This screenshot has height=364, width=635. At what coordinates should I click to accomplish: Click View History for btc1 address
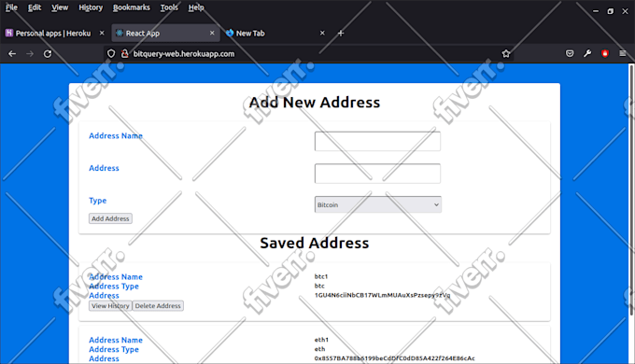click(x=110, y=306)
